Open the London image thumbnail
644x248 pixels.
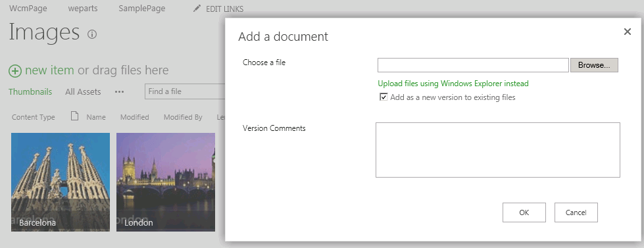pos(166,182)
